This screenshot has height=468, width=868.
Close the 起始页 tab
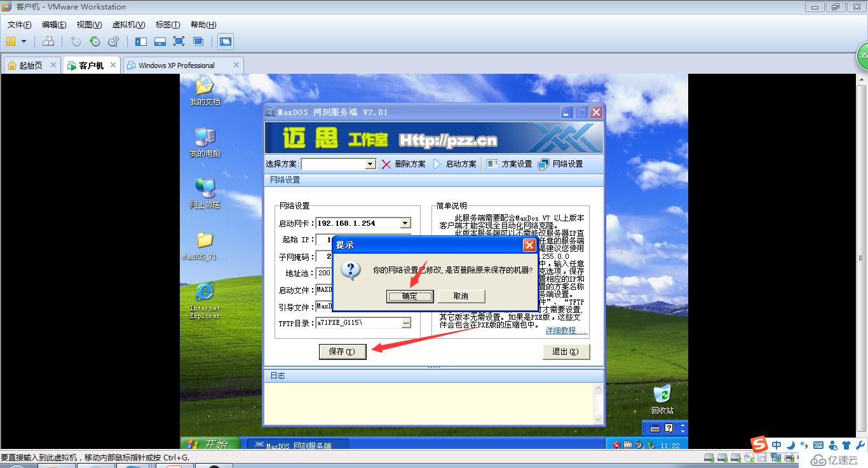point(53,65)
